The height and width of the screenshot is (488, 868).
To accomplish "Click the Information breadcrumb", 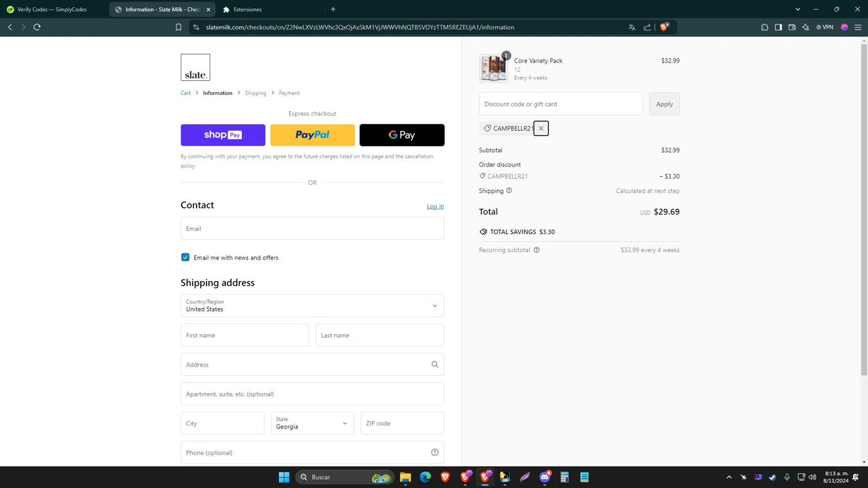I will (218, 93).
